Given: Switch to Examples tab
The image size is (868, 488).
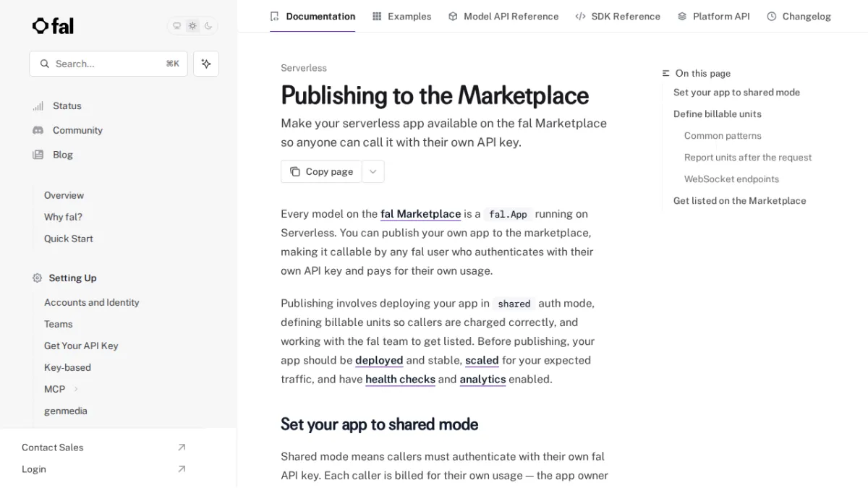Looking at the screenshot, I should click(401, 16).
